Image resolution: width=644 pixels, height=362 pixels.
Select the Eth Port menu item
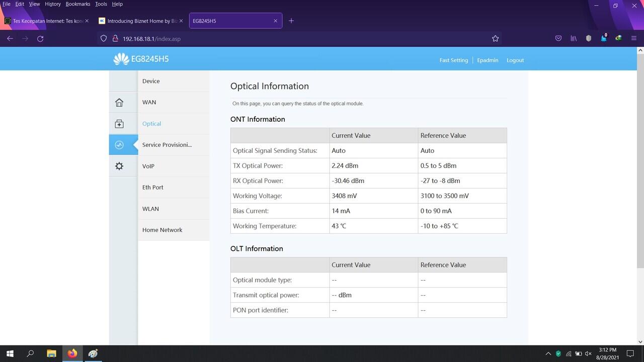tap(152, 187)
